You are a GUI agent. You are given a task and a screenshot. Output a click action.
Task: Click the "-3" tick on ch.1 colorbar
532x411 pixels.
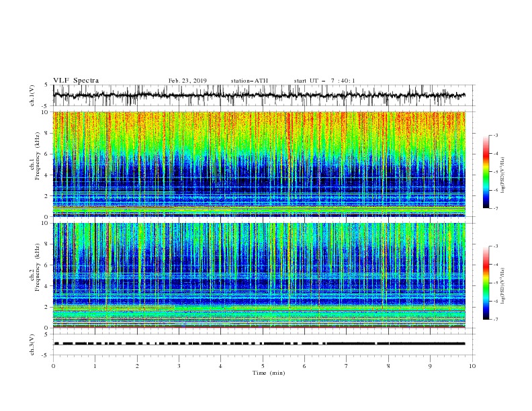496,135
